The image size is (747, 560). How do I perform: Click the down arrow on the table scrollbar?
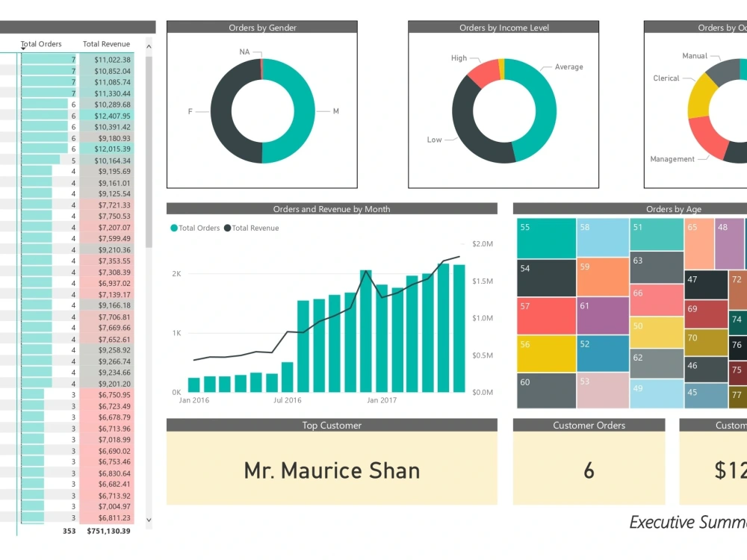[149, 519]
